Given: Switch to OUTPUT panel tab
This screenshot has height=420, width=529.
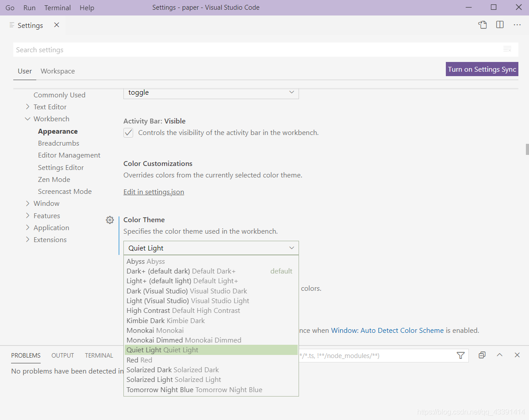Looking at the screenshot, I should point(62,355).
